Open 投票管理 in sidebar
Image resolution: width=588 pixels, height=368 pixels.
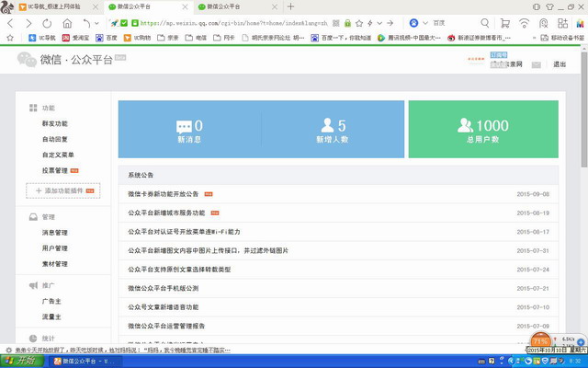click(x=55, y=170)
